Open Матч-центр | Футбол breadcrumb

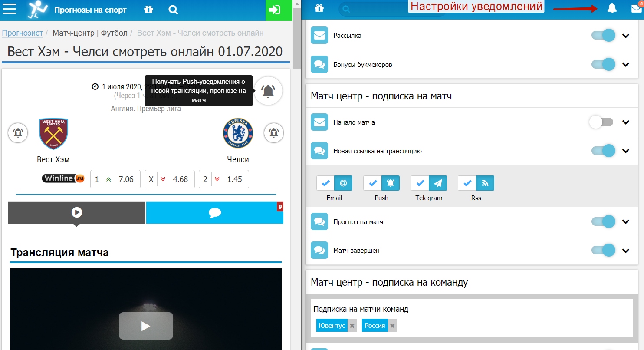click(x=90, y=33)
